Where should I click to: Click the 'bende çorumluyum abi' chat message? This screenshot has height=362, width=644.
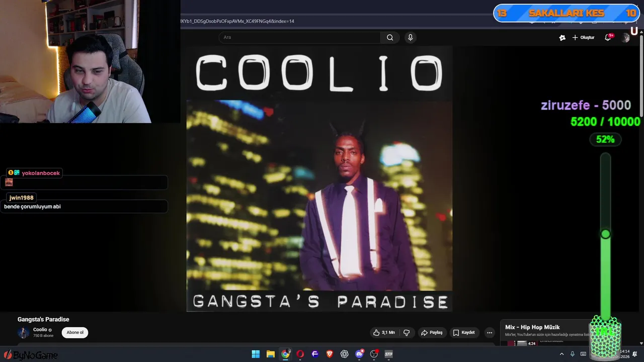(x=32, y=207)
